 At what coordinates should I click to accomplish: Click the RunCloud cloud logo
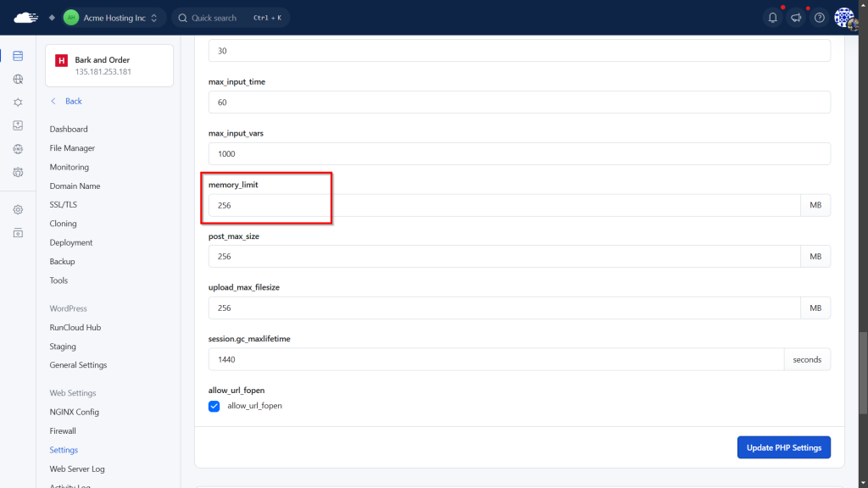pyautogui.click(x=26, y=18)
